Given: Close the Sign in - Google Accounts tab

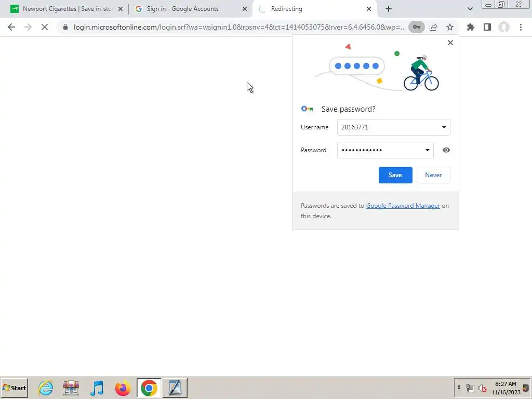Looking at the screenshot, I should coord(245,9).
